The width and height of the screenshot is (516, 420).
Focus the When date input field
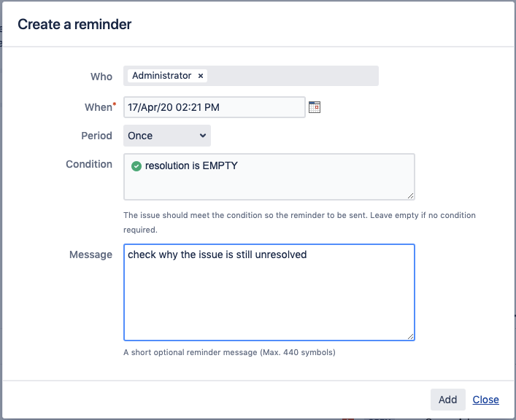tap(214, 107)
